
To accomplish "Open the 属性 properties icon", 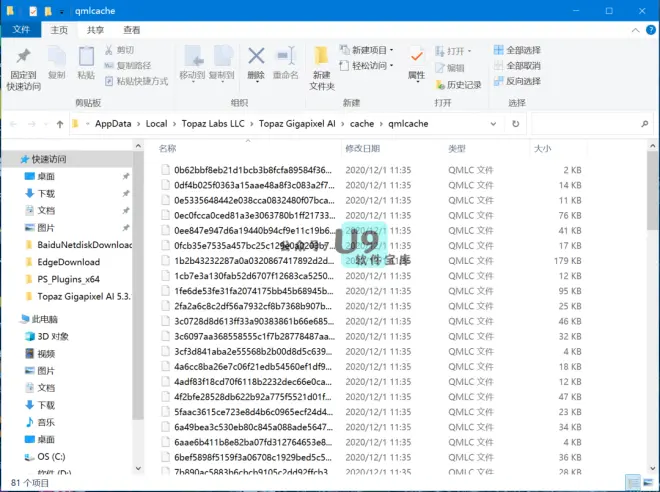I will tap(416, 63).
